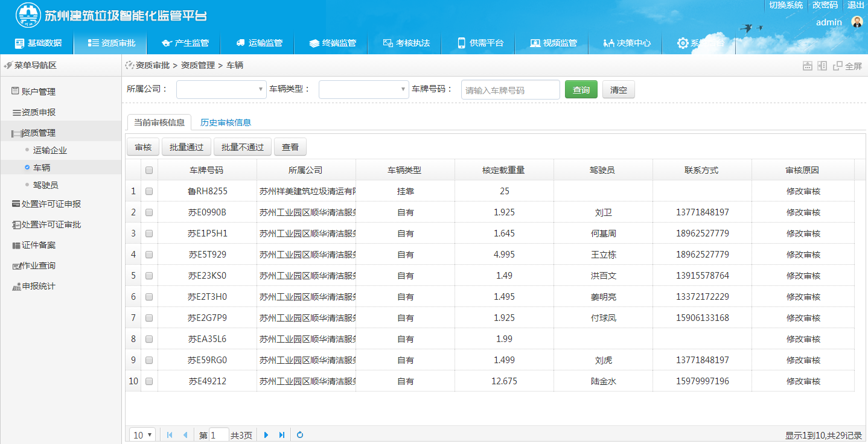The height and width of the screenshot is (444, 868).
Task: Open the 视频监管 top menu
Action: click(x=553, y=43)
